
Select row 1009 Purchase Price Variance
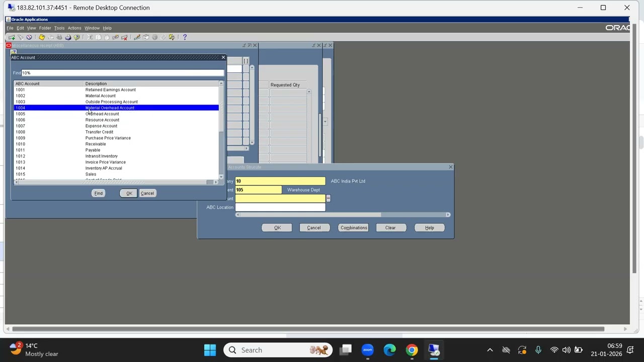click(116, 138)
